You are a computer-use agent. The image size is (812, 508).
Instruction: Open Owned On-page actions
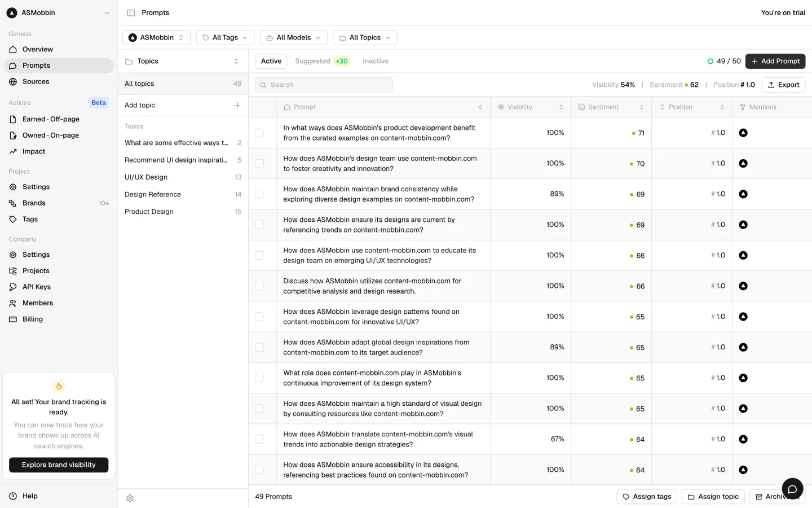coord(59,135)
